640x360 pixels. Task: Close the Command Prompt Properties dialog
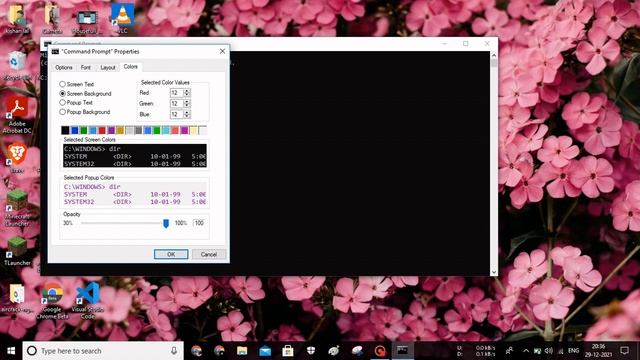tap(222, 51)
